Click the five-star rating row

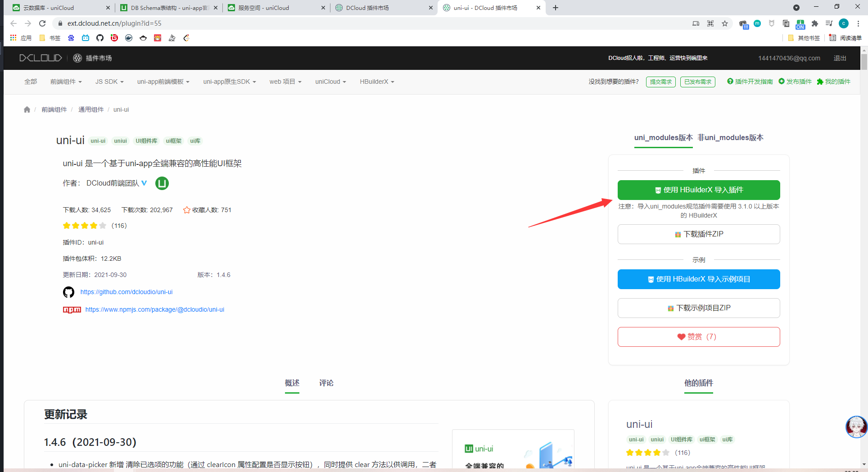pyautogui.click(x=85, y=226)
